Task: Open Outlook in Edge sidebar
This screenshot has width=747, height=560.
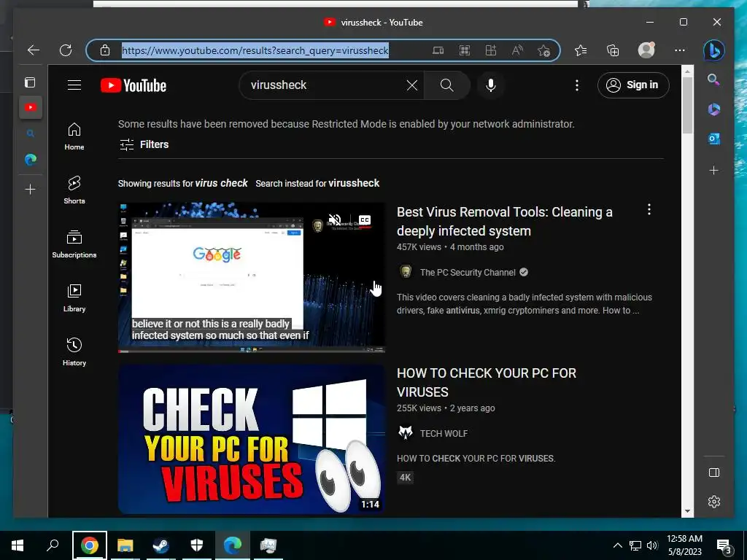Action: coord(713,139)
